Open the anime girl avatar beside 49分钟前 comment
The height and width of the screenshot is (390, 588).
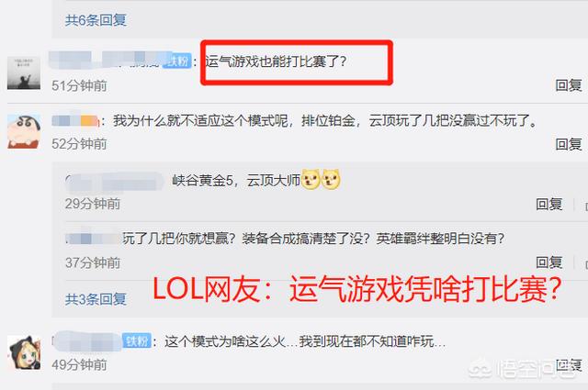24,352
